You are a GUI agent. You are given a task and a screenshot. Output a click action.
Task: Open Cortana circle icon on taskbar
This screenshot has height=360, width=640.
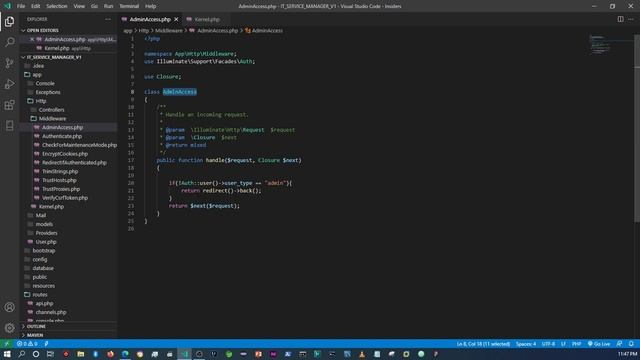click(x=36, y=354)
